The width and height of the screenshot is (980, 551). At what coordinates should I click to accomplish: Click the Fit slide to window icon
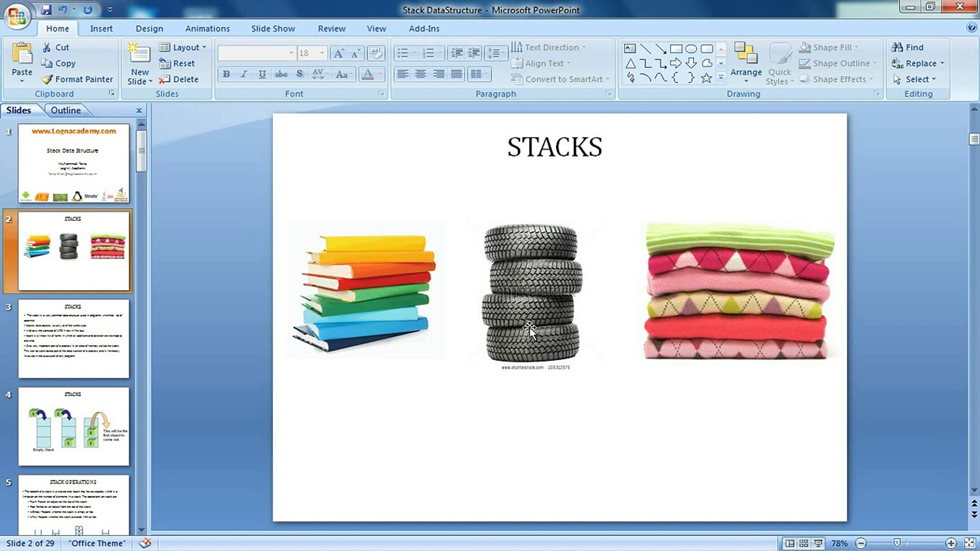[x=970, y=543]
